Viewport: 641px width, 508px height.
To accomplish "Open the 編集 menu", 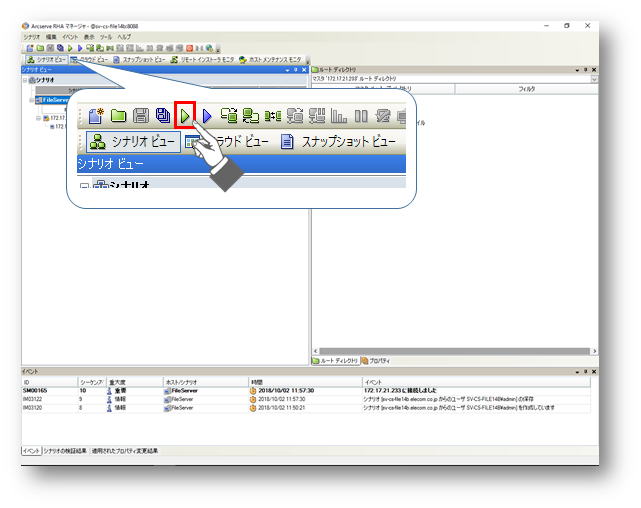I will (x=51, y=37).
